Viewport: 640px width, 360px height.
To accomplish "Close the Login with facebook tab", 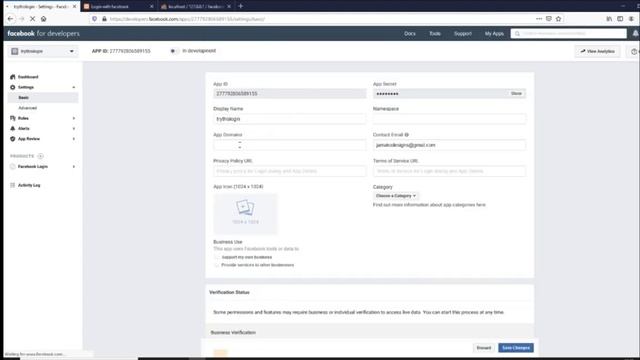I will (152, 7).
